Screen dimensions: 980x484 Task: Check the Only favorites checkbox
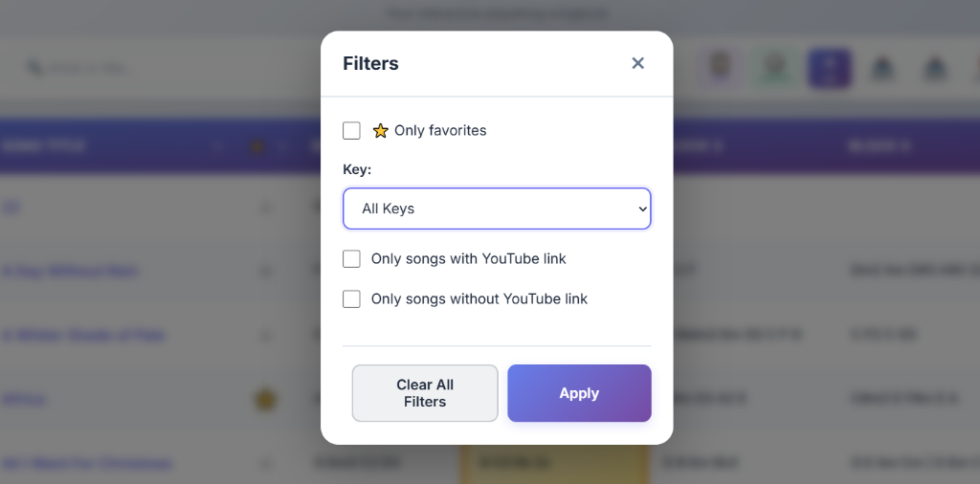tap(351, 130)
